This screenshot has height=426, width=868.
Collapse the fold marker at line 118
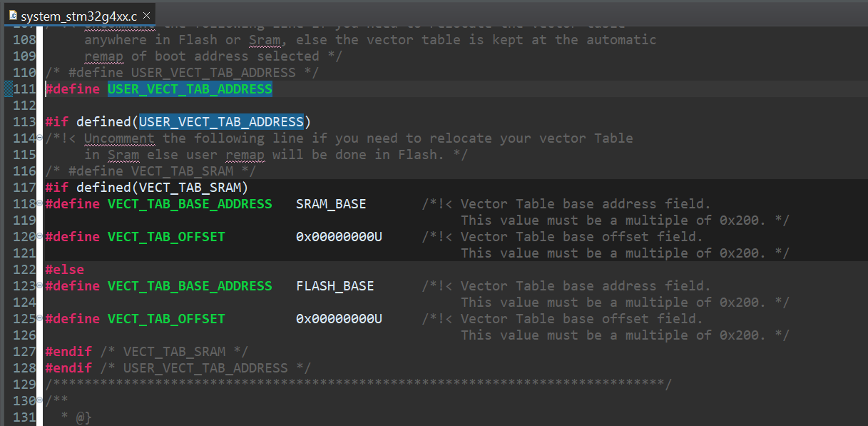coord(39,204)
